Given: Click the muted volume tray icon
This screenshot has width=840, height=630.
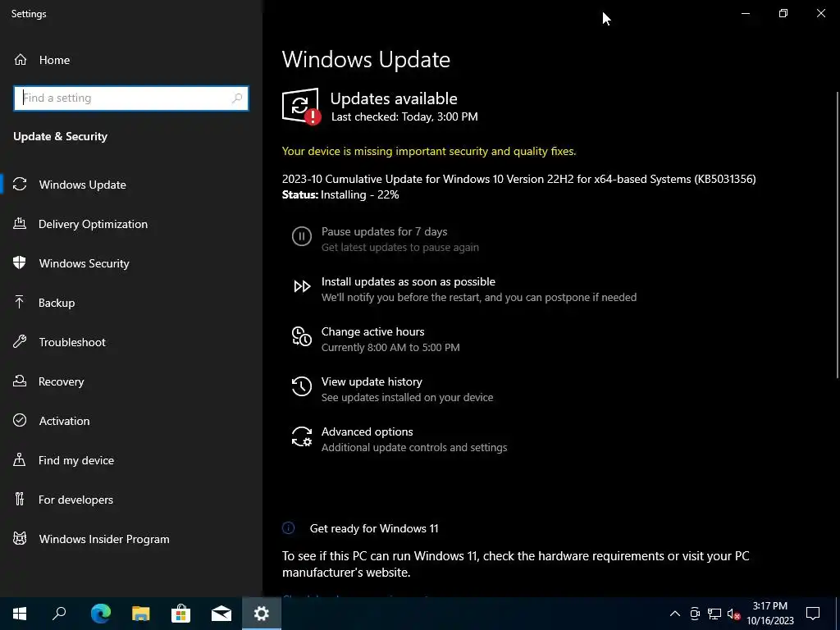Looking at the screenshot, I should coord(734,614).
